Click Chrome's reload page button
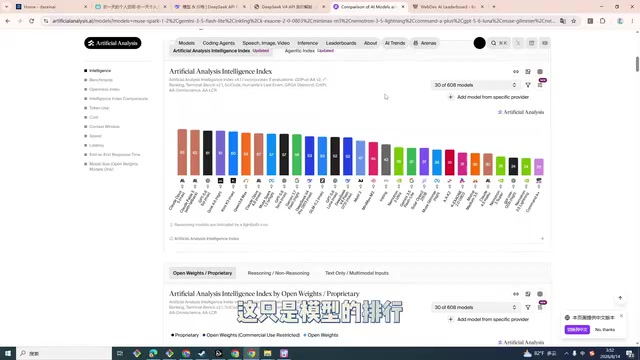640x360 pixels. (x=31, y=21)
